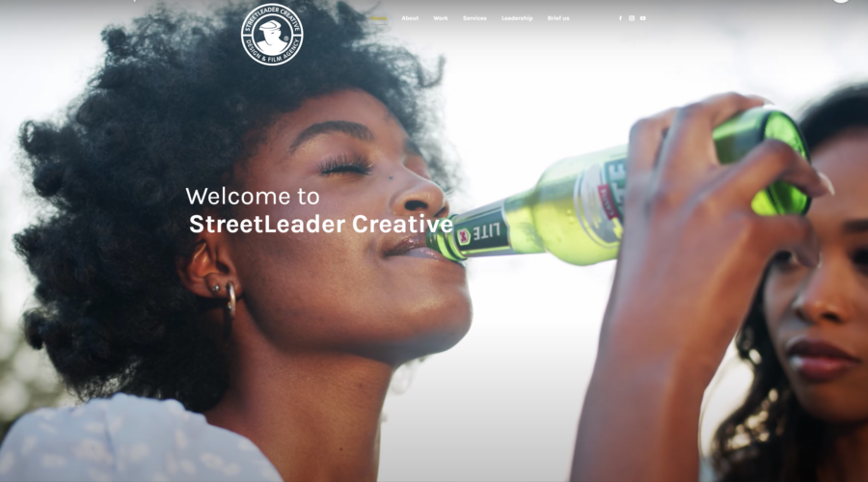Open the Work menu item

441,18
